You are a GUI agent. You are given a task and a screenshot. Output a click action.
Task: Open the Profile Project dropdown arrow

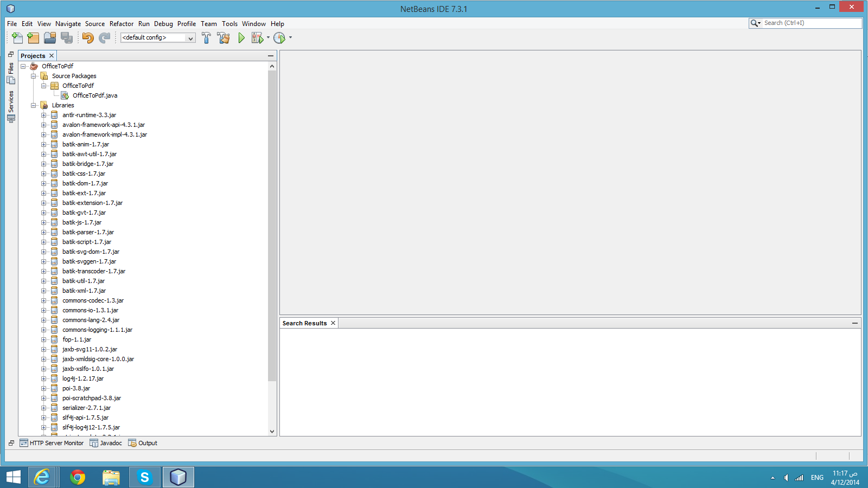point(290,37)
